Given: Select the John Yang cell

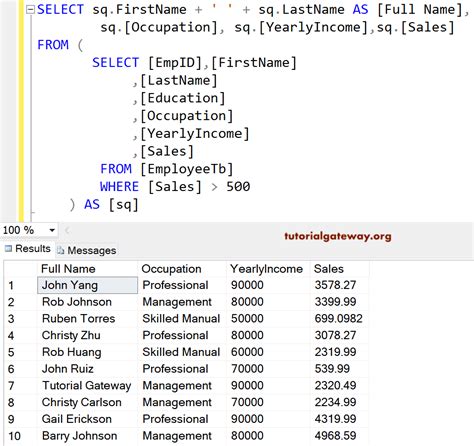Looking at the screenshot, I should (87, 285).
